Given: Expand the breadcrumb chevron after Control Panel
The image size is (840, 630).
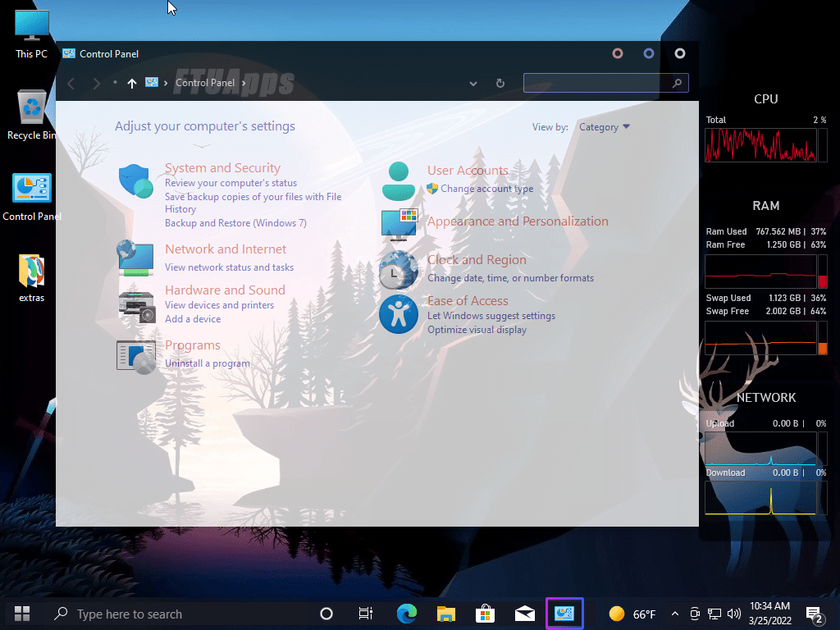Looking at the screenshot, I should tap(244, 83).
